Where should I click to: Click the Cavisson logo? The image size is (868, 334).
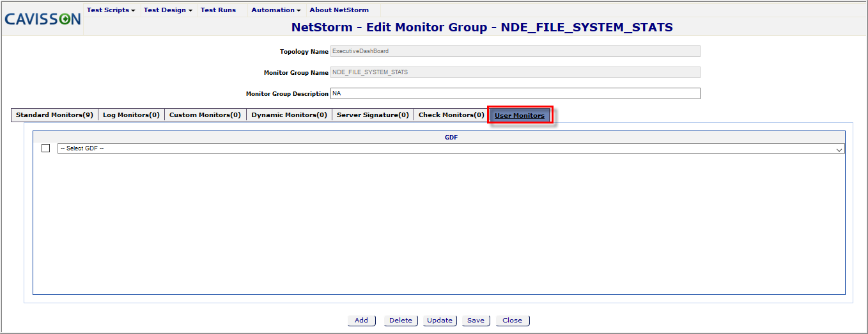43,19
